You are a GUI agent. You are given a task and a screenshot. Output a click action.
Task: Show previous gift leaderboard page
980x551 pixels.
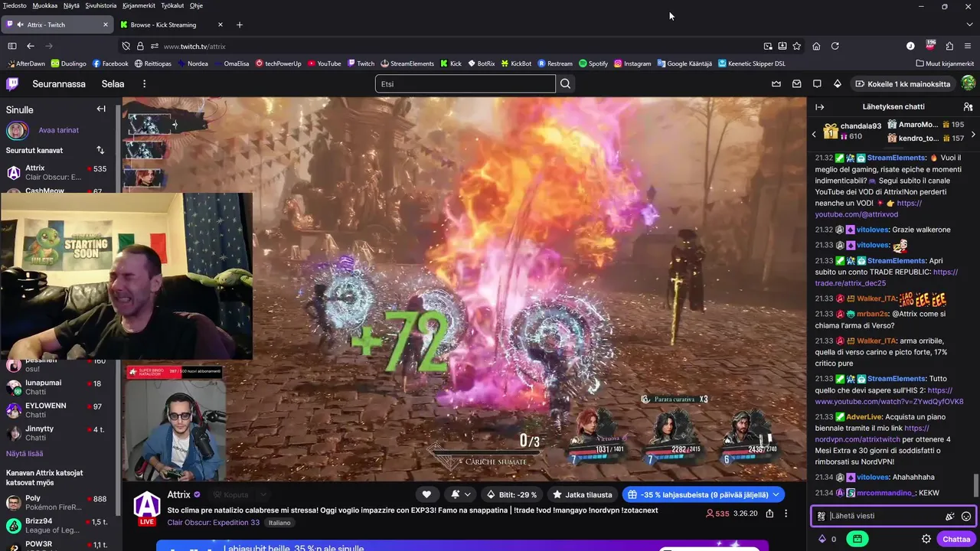pos(814,134)
